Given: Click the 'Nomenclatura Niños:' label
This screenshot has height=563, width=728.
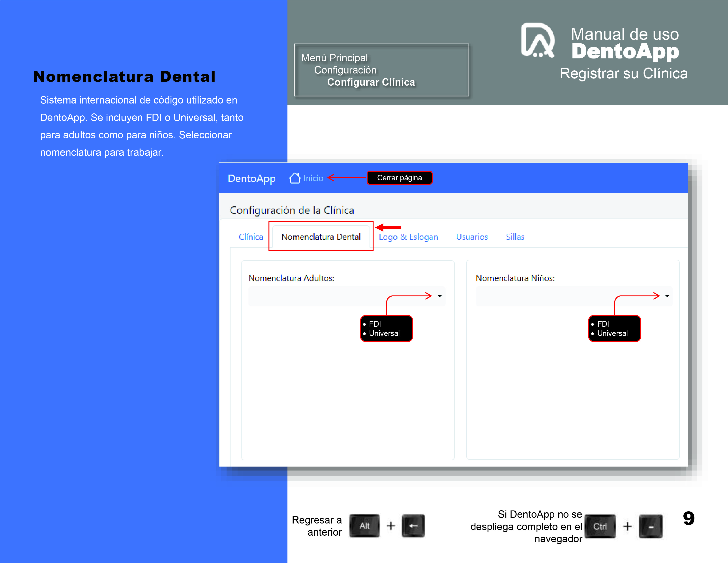Looking at the screenshot, I should tap(515, 278).
